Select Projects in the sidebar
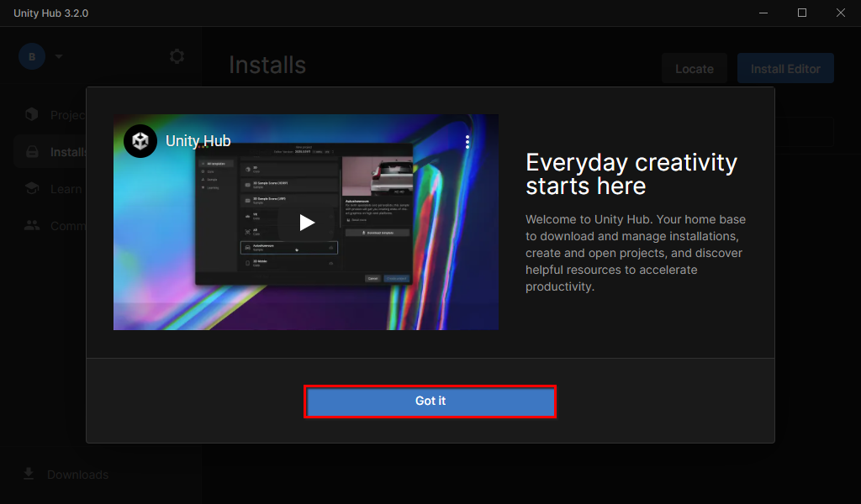The height and width of the screenshot is (504, 861). tap(50, 114)
